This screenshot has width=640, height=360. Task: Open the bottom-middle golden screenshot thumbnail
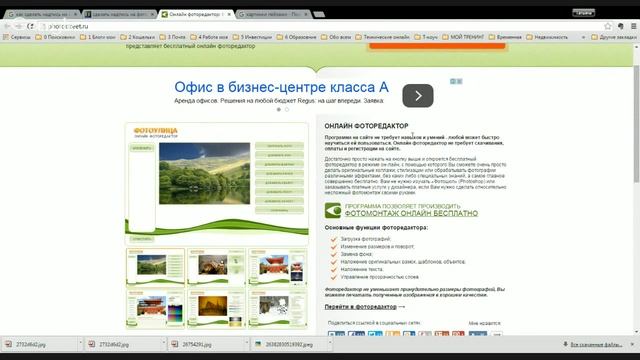[216, 309]
